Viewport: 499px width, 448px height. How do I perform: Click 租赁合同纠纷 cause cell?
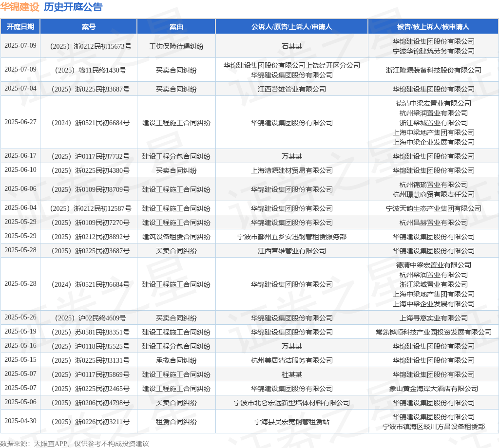[176, 422]
